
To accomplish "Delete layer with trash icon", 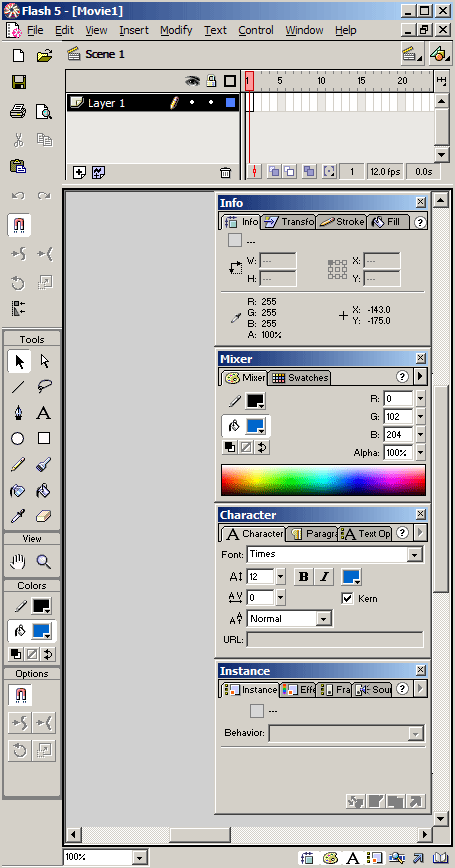I will coord(225,172).
